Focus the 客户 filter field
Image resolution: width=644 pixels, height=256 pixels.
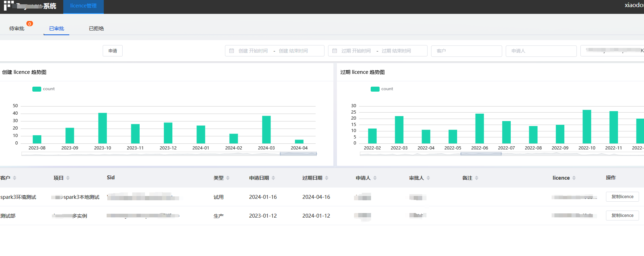pos(467,51)
